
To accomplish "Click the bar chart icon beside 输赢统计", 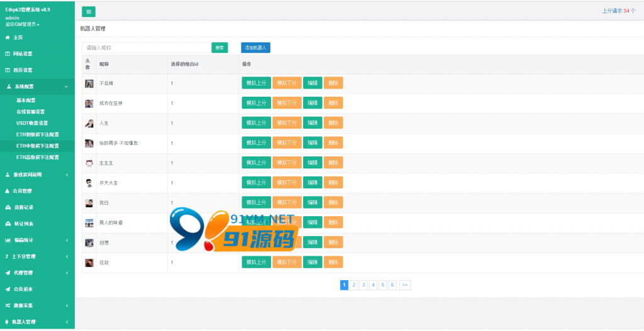I will [8, 241].
